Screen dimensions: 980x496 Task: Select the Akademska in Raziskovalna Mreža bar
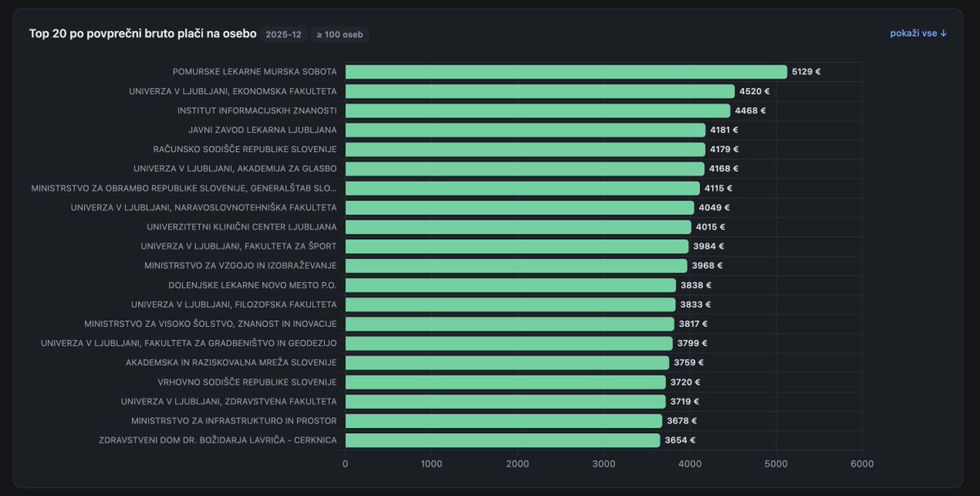point(507,363)
